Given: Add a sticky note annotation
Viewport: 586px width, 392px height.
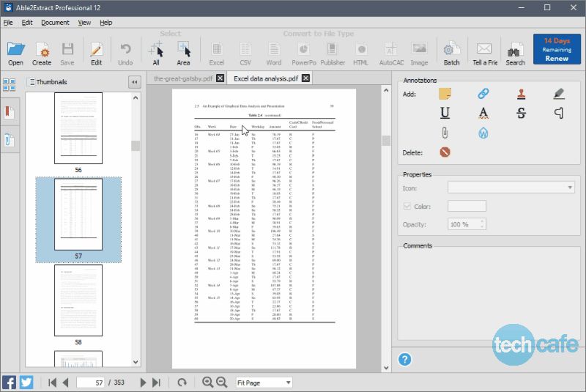Looking at the screenshot, I should [445, 94].
